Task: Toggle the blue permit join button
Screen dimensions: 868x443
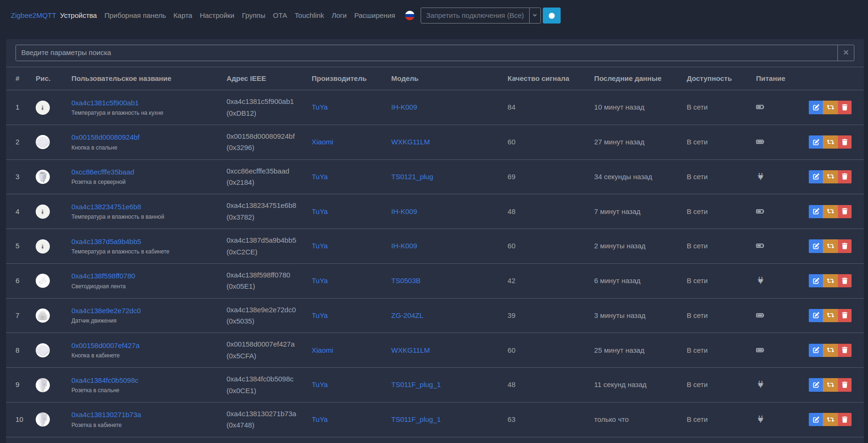Action: pos(552,16)
